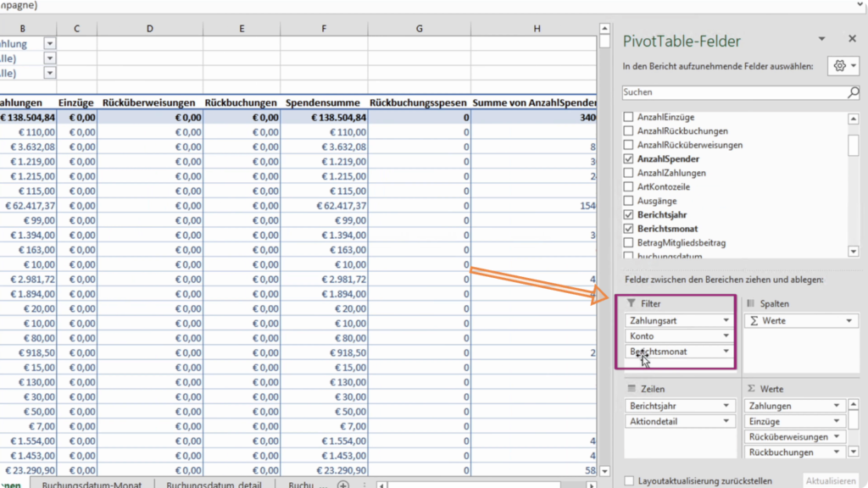Screen dimensions: 868x488
Task: Check the BetragMitgliedsbeitrag field
Action: [x=628, y=242]
